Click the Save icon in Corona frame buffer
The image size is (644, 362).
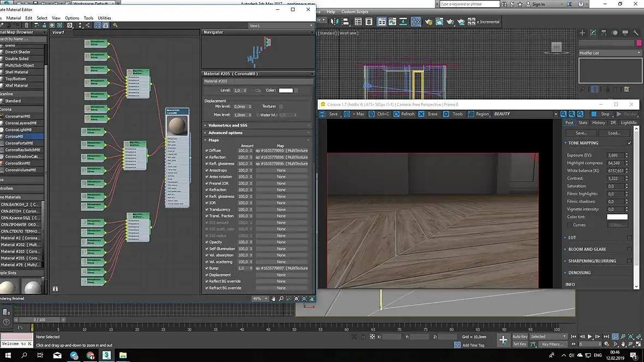tap(323, 114)
